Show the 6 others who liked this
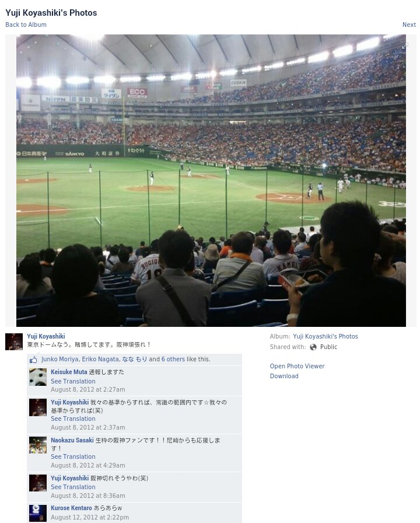The height and width of the screenshot is (523, 420). click(x=173, y=359)
